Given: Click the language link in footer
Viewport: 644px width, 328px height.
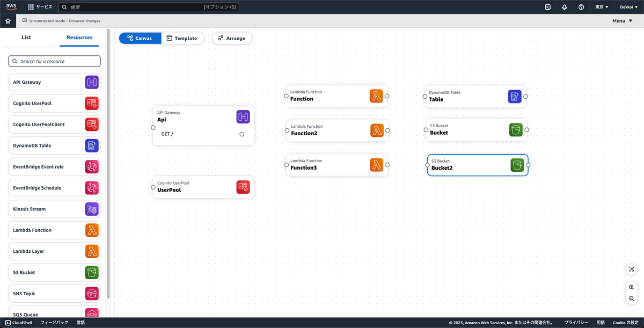Looking at the screenshot, I should click(81, 323).
